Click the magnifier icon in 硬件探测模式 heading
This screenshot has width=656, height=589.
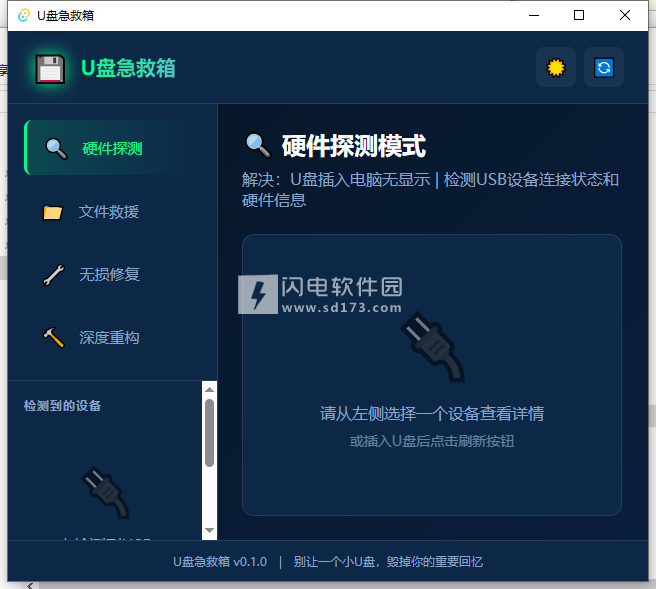point(258,146)
